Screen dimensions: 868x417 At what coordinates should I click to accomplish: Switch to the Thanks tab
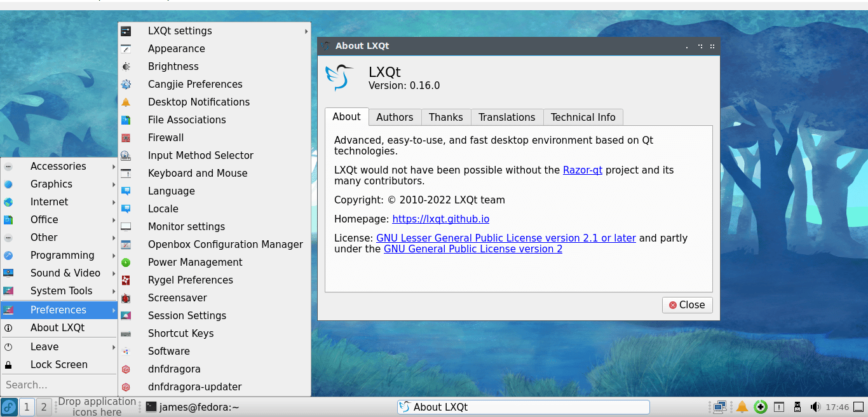[446, 118]
